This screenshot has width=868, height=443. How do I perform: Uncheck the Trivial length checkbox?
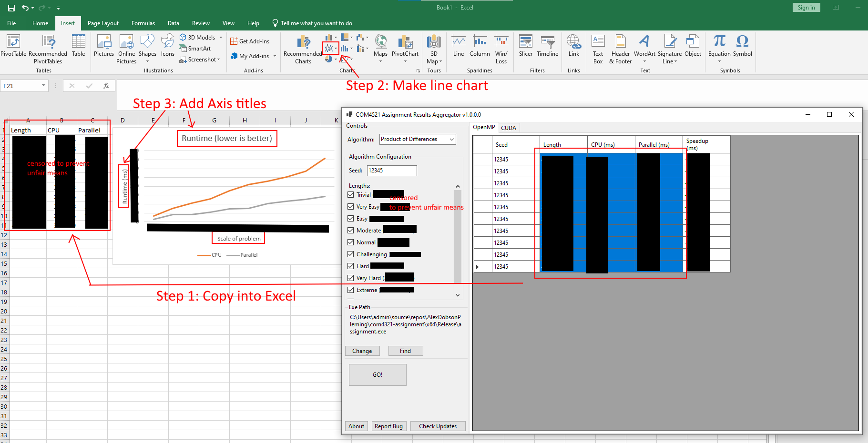(351, 195)
